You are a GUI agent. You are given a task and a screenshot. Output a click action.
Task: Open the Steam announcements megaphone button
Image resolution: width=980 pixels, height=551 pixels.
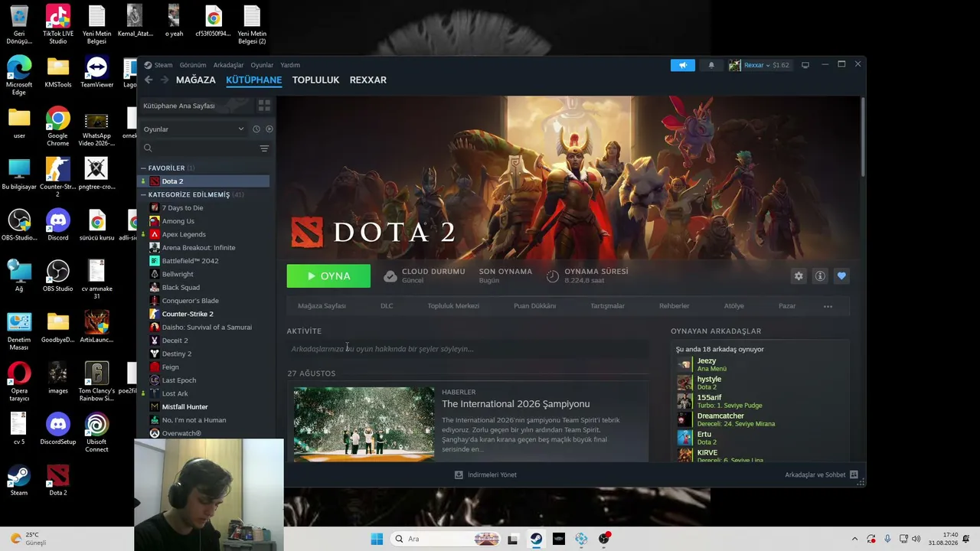tap(682, 65)
